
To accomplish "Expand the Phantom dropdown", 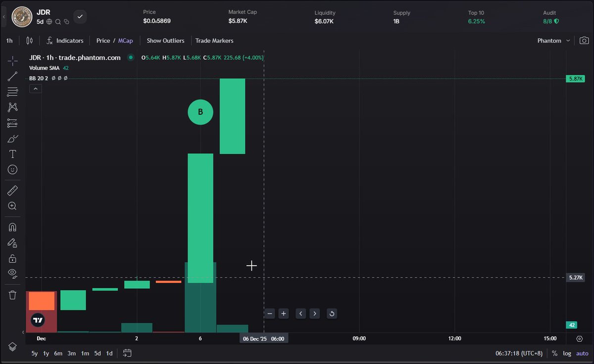I will [554, 41].
